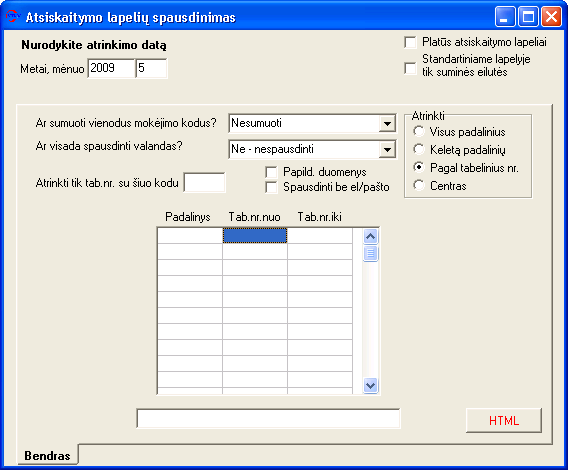This screenshot has height=470, width=568.
Task: Click the grid scroll down arrow
Action: 370,385
